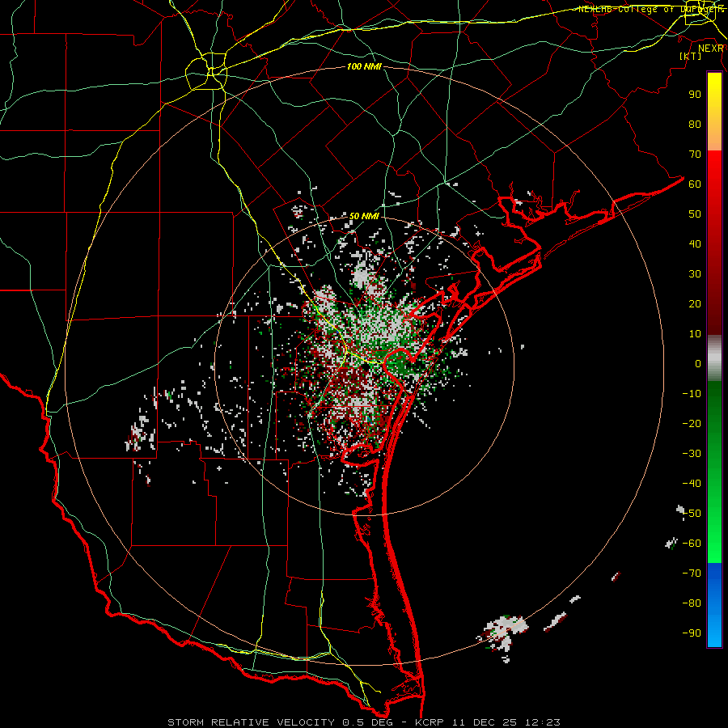Click the -80 value on velocity scale

692,603
